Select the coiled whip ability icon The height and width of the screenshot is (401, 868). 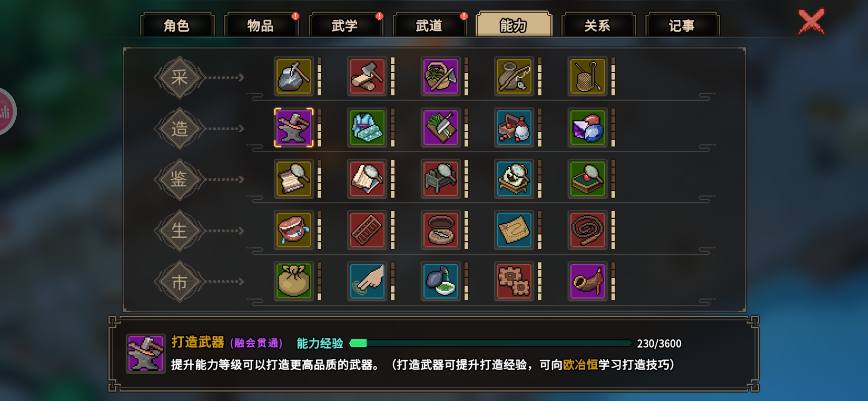coord(587,230)
